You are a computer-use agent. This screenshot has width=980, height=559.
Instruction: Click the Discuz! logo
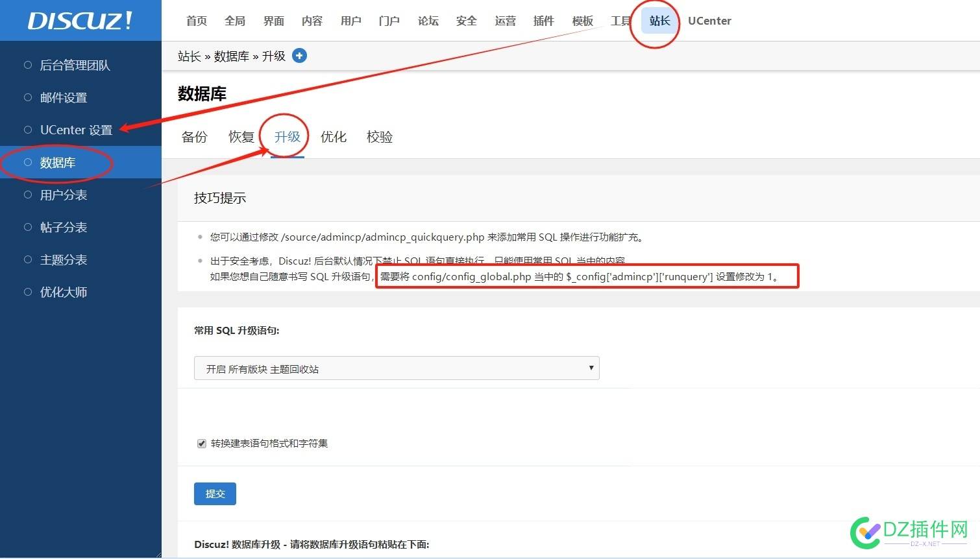(x=80, y=21)
